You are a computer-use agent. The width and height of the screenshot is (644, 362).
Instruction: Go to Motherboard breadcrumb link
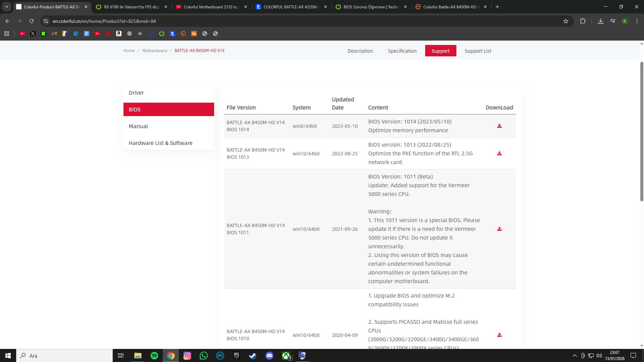click(x=155, y=51)
